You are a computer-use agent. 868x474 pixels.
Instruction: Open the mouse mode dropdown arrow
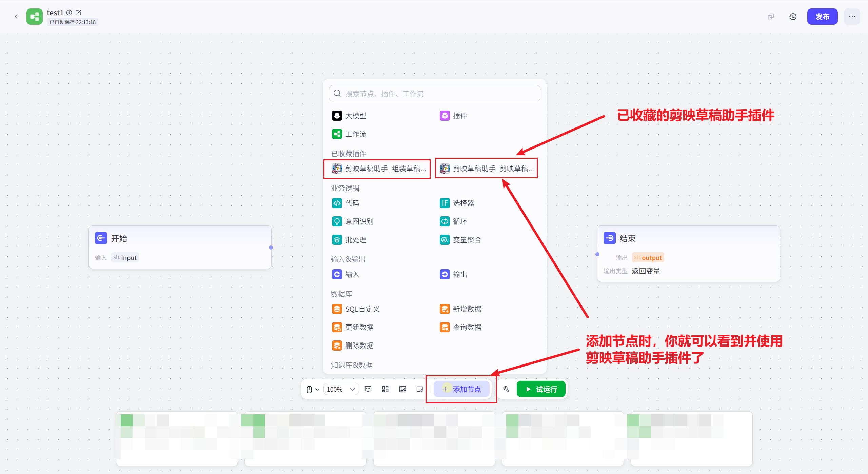coord(317,389)
